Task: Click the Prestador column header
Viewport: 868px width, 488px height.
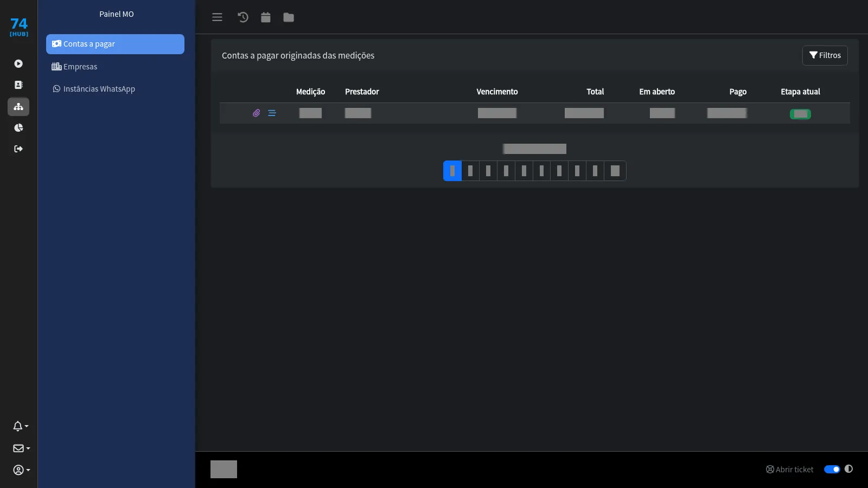Action: 362,92
